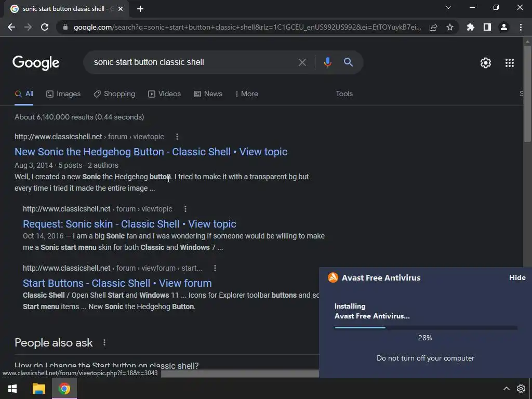
Task: Open the Chrome profile avatar
Action: coord(504,27)
